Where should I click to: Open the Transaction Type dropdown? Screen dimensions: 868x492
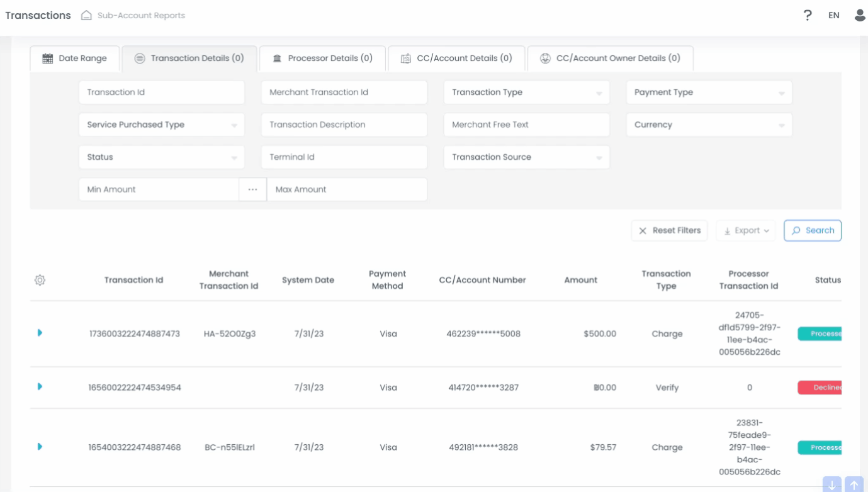527,92
